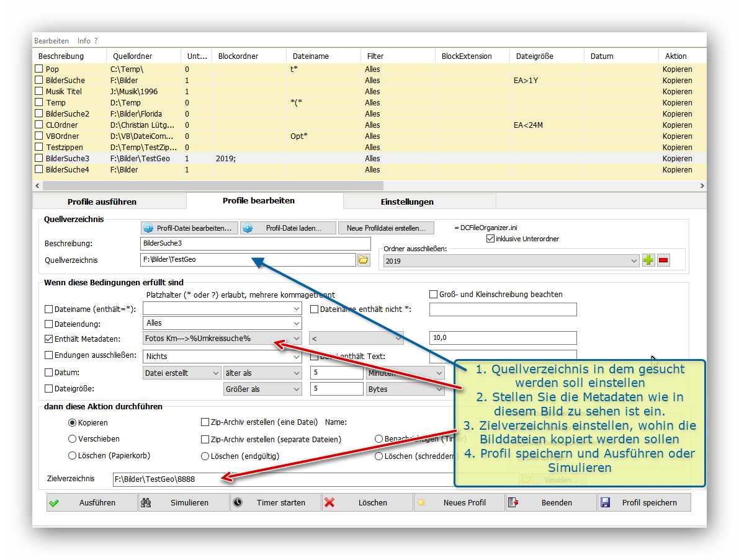The image size is (739, 560).
Task: Expand the Ordner ausschließen dropdown
Action: pos(634,261)
